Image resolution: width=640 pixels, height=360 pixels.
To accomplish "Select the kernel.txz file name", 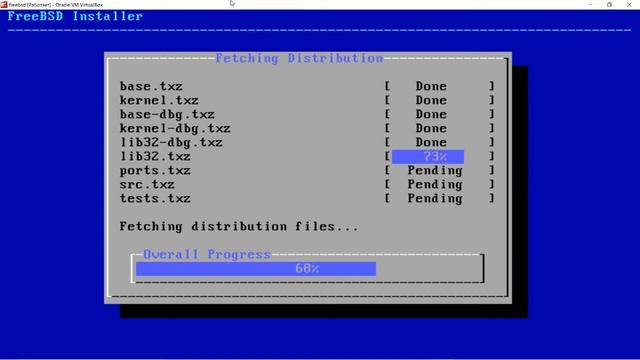I will (159, 100).
